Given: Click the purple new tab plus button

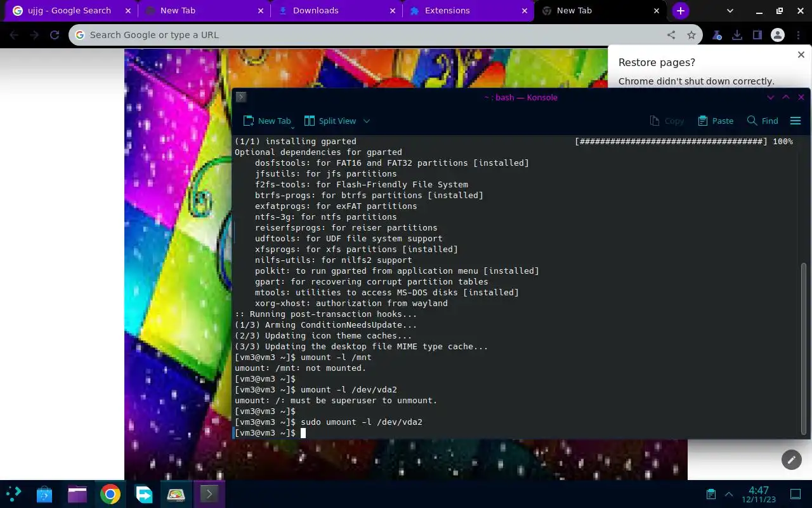Looking at the screenshot, I should (681, 11).
